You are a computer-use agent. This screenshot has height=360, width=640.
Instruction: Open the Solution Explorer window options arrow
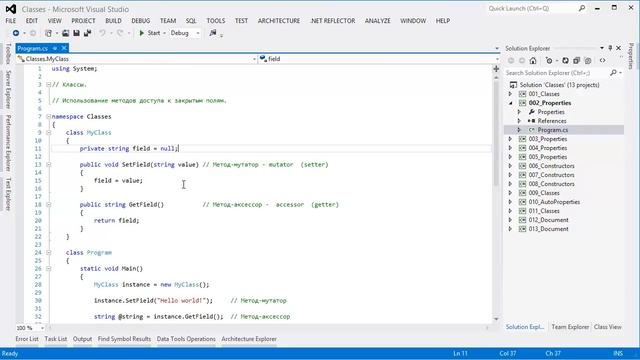tap(602, 48)
